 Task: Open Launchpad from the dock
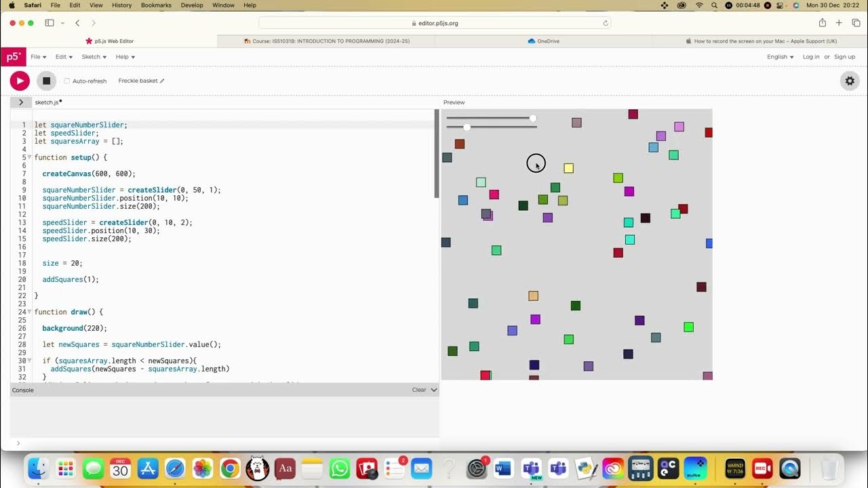pos(66,468)
